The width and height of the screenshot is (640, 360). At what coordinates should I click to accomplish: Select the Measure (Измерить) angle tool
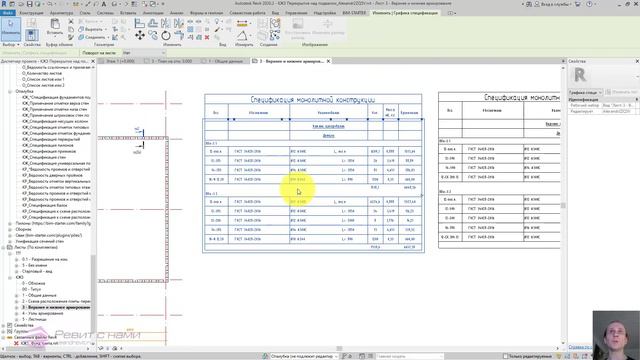click(242, 36)
